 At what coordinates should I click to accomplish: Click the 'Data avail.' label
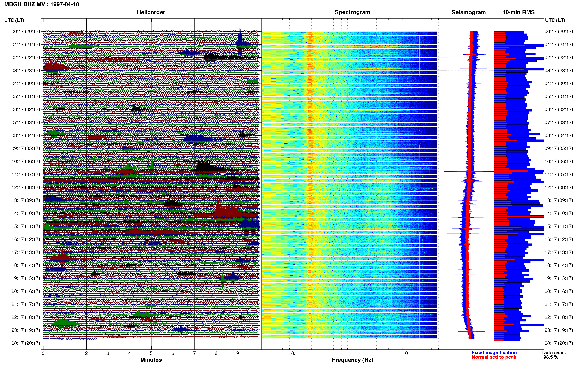pos(554,352)
